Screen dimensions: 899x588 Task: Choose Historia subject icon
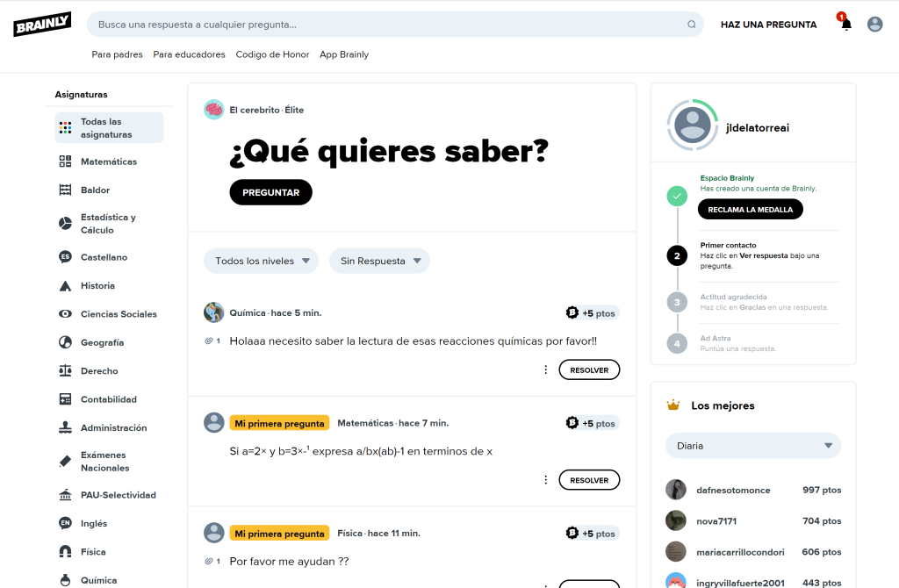click(65, 286)
